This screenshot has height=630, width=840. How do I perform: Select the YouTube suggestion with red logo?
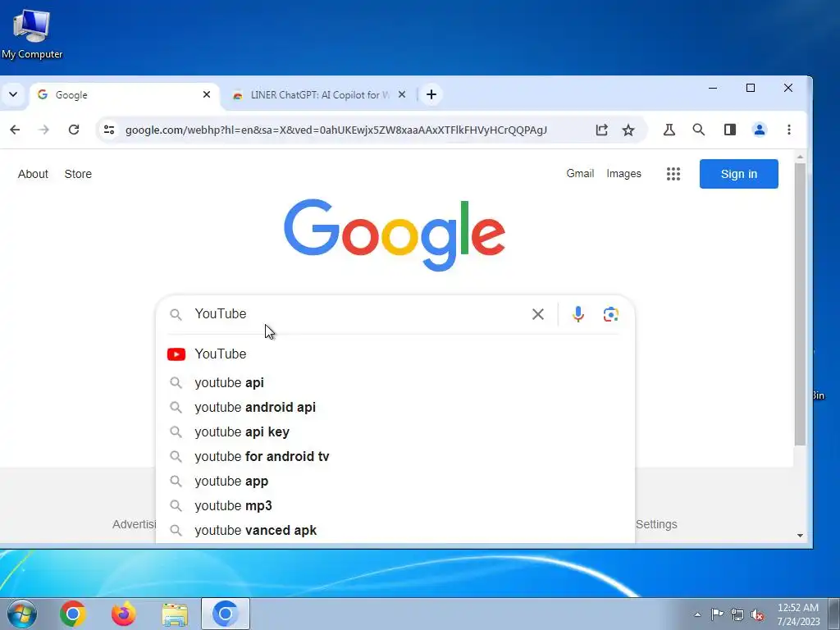(x=395, y=354)
